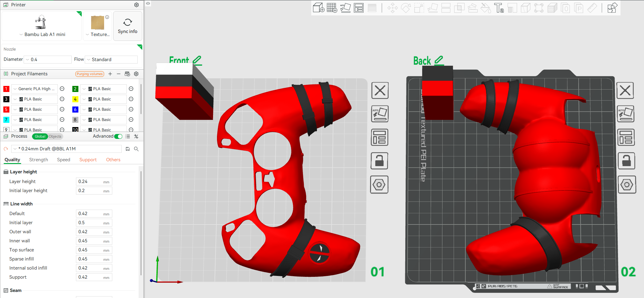
Task: Arrange objects on plate 02
Action: [626, 137]
